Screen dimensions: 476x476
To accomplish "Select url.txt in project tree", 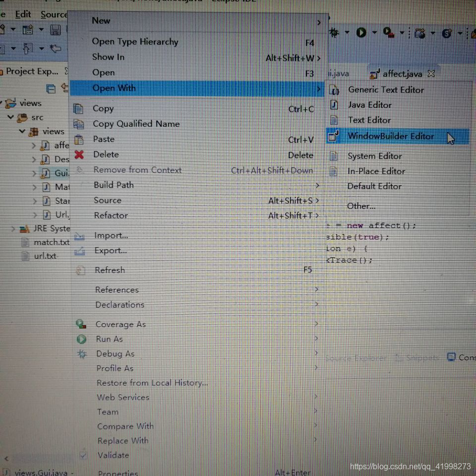I will tap(45, 256).
